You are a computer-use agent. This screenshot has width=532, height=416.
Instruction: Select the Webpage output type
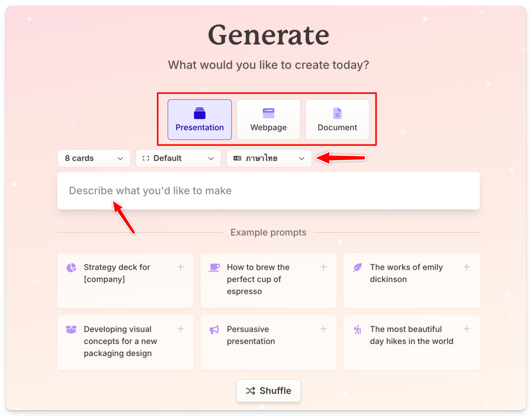(x=268, y=120)
